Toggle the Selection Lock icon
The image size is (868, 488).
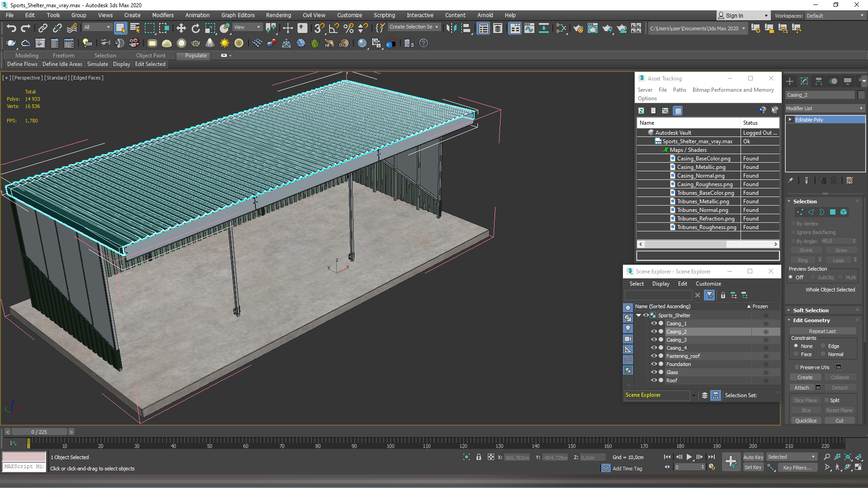coord(479,457)
